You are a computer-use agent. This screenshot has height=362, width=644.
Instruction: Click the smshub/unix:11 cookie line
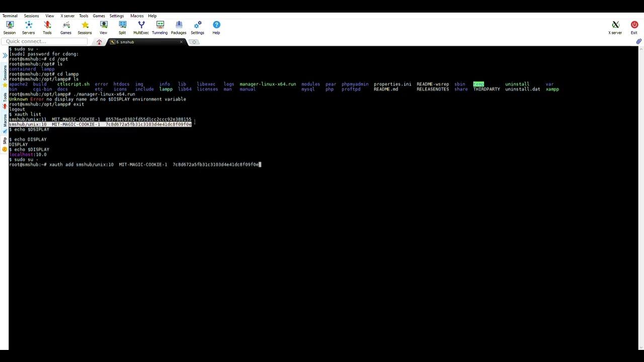tap(100, 119)
